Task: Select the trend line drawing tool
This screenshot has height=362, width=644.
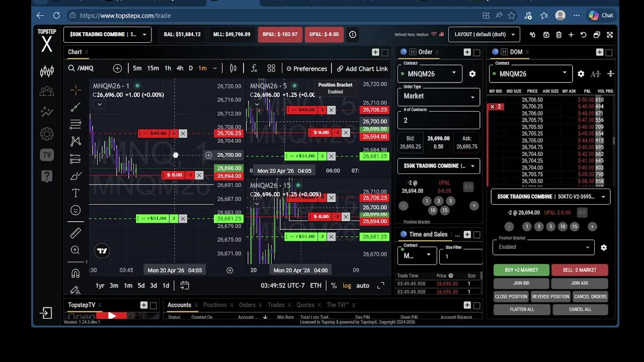Action: tap(75, 107)
